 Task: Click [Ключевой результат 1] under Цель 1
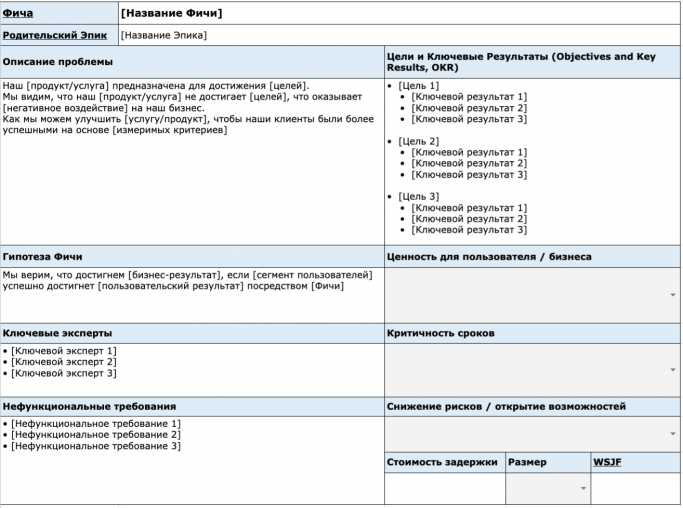pyautogui.click(x=469, y=97)
